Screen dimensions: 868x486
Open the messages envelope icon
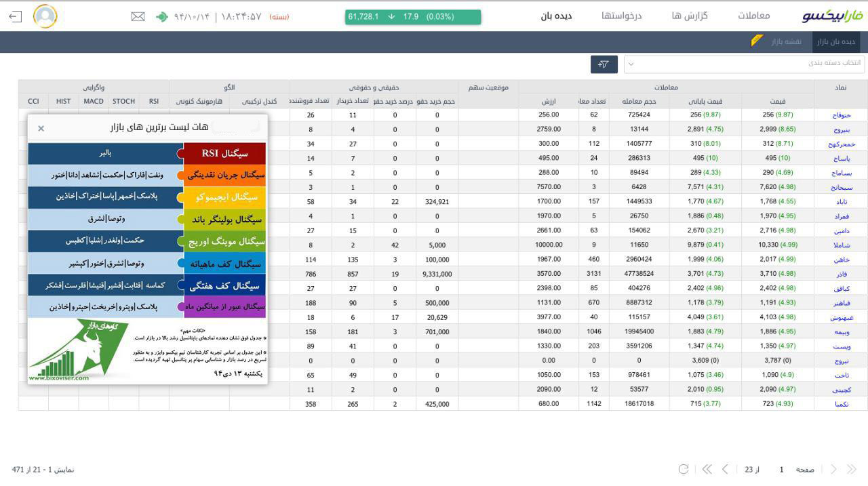[x=138, y=16]
